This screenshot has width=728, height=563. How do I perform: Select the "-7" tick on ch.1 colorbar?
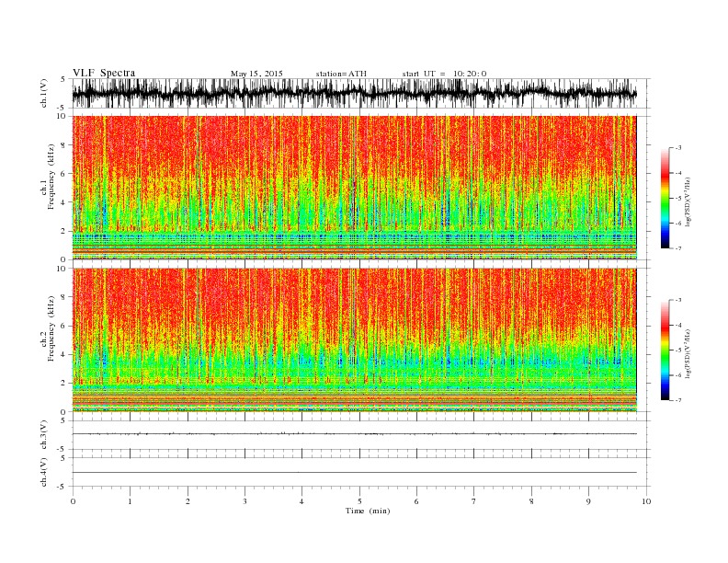(x=677, y=248)
